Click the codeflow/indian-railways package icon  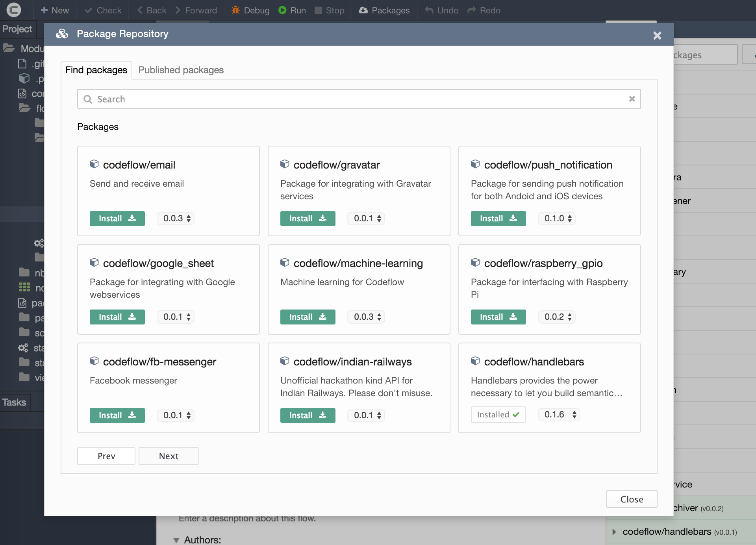tap(285, 361)
